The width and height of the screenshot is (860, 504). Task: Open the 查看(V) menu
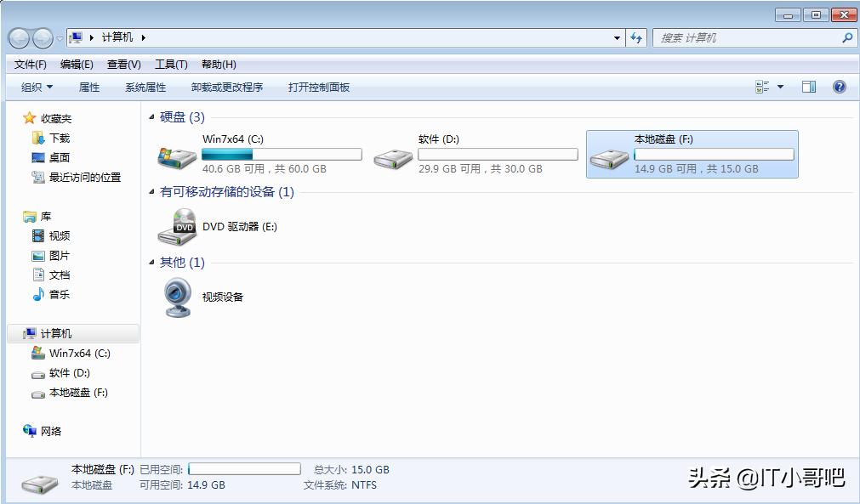pyautogui.click(x=123, y=64)
